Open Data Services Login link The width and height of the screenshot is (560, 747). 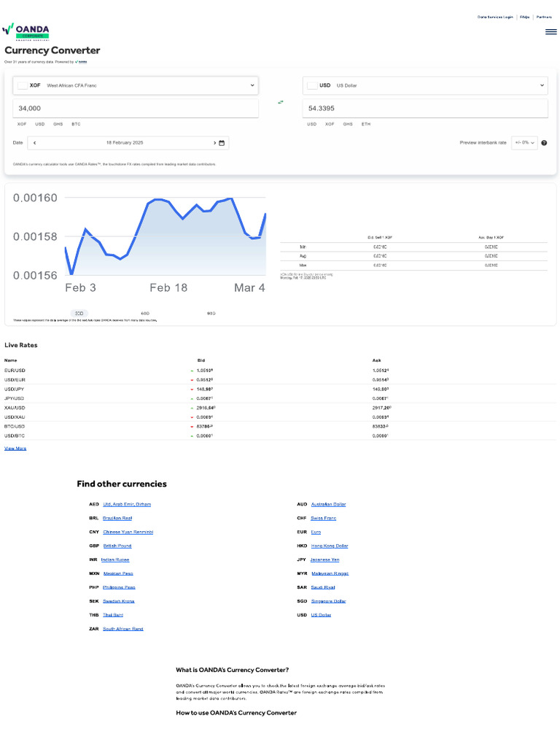tap(495, 18)
